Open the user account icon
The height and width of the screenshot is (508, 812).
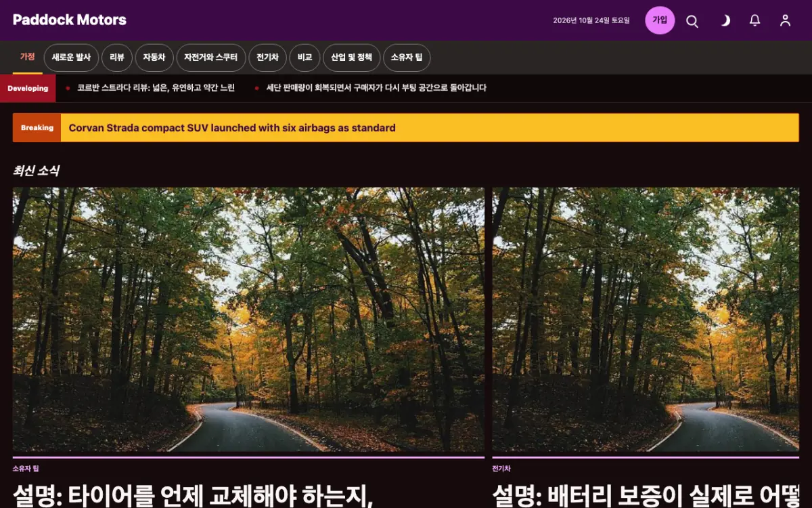pos(786,20)
